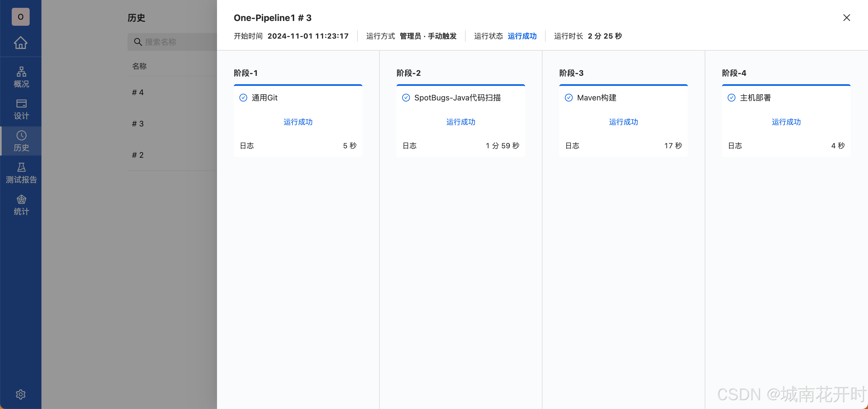Click the 阶段-2 stage heading
Image resolution: width=868 pixels, height=409 pixels.
click(x=408, y=73)
